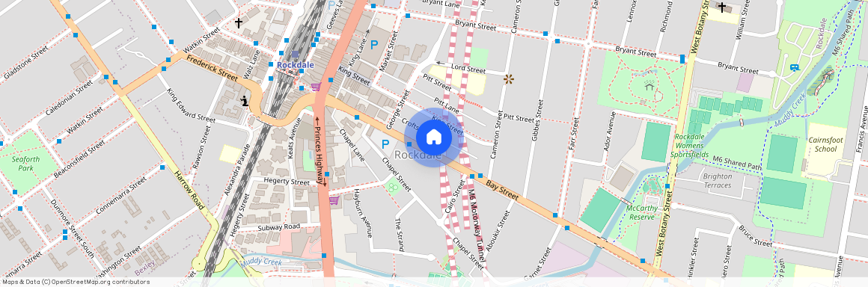Select the Lord Street label
The width and height of the screenshot is (868, 287).
click(468, 69)
